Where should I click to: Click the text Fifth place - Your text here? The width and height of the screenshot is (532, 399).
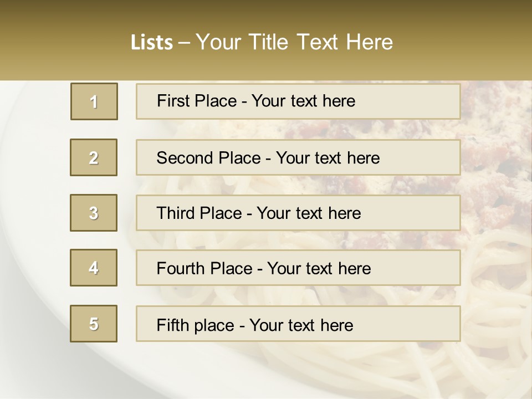click(255, 325)
